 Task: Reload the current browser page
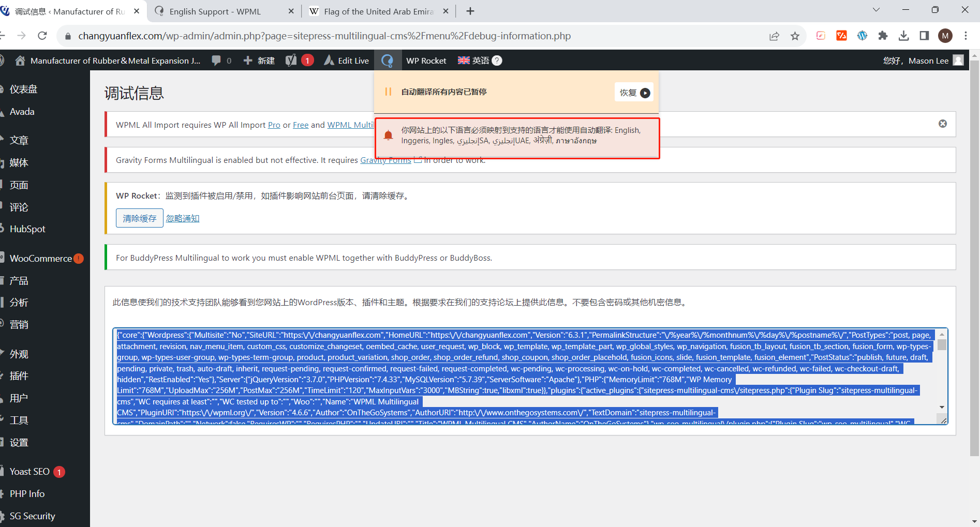pos(42,36)
